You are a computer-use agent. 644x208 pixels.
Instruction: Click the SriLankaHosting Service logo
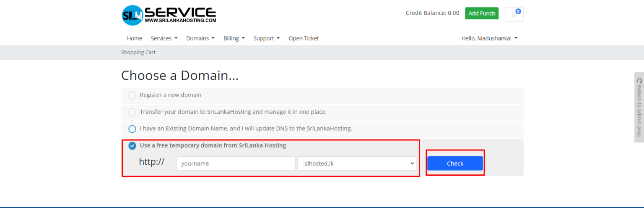click(x=169, y=15)
